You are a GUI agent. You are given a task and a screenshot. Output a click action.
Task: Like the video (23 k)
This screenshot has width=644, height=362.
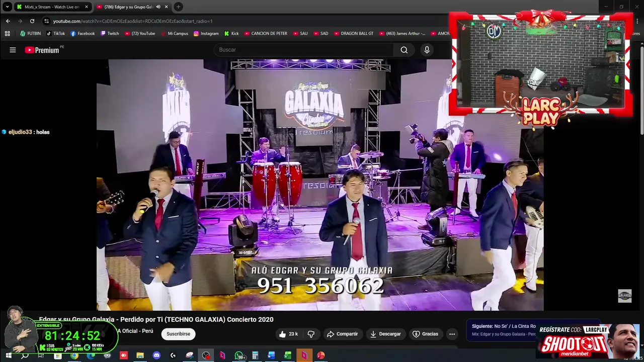pyautogui.click(x=288, y=334)
